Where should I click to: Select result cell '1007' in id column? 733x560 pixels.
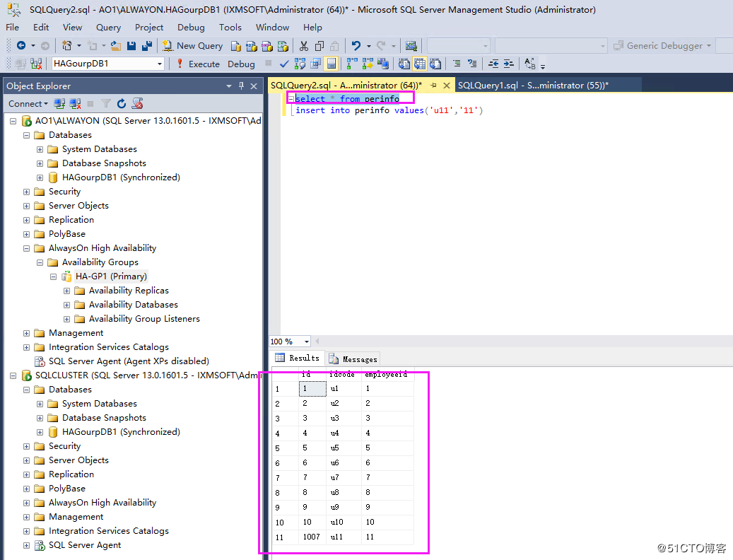coord(311,537)
